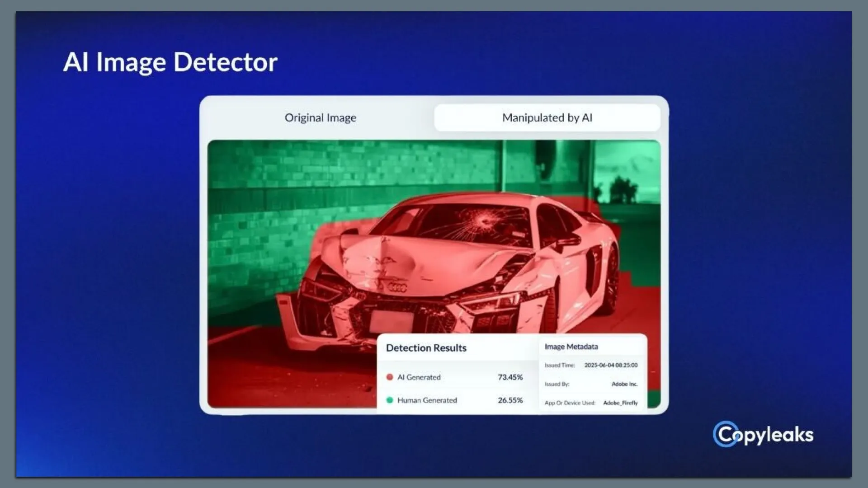Click the Copyleaks wordmark text
Screen dimensions: 868x488
point(775,435)
